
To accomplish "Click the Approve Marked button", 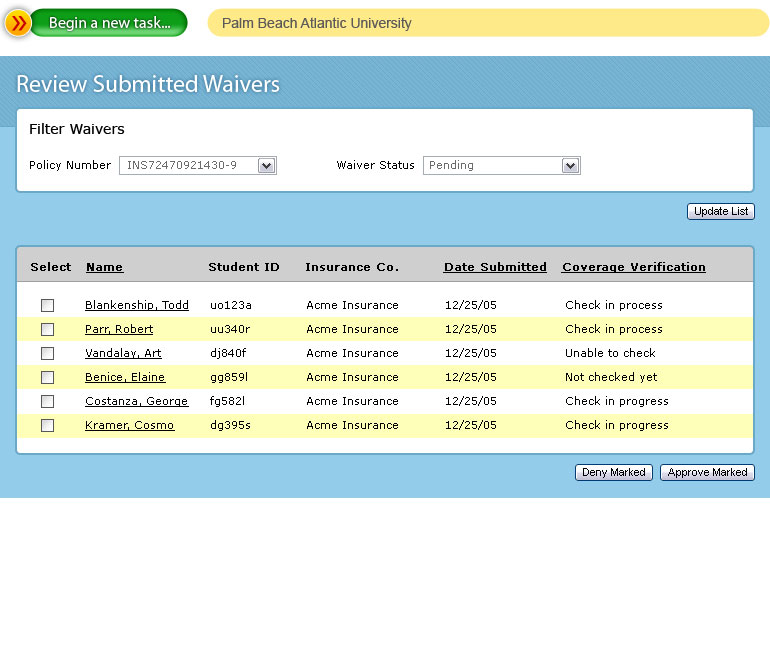I will click(707, 472).
